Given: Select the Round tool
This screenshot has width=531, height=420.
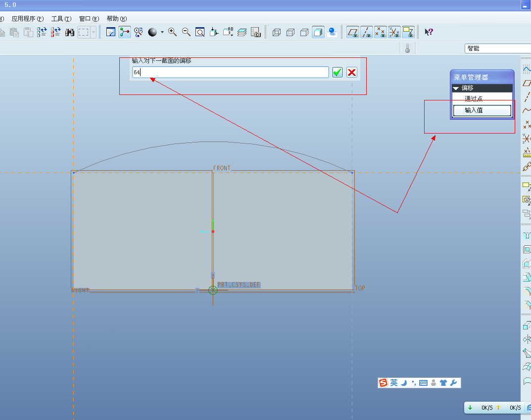Looking at the screenshot, I should pos(527,291).
